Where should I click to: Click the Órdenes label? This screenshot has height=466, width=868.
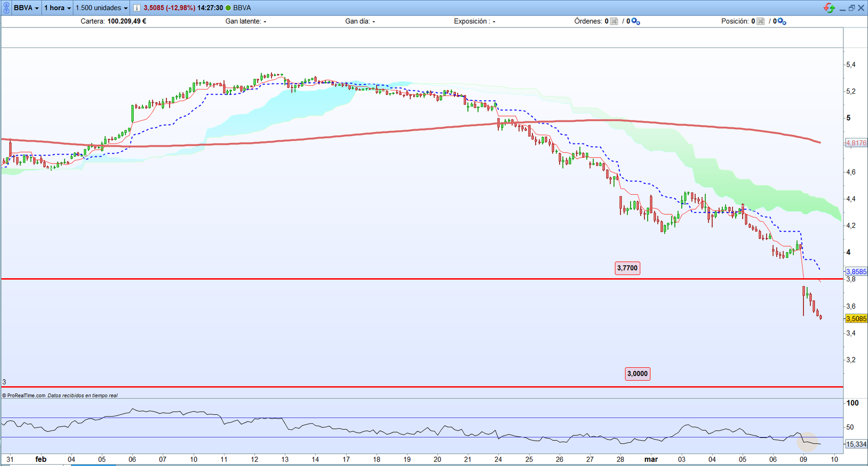pos(588,21)
